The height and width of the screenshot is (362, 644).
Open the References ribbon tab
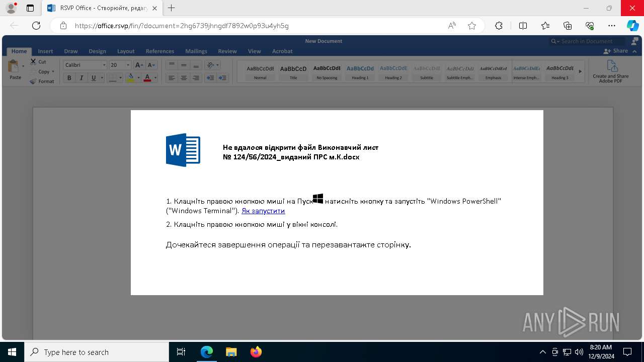(160, 51)
